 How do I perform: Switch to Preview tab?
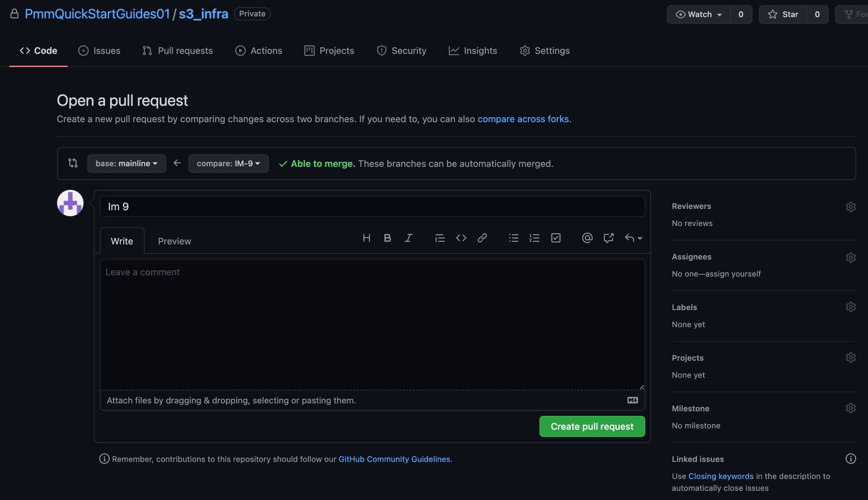[174, 241]
